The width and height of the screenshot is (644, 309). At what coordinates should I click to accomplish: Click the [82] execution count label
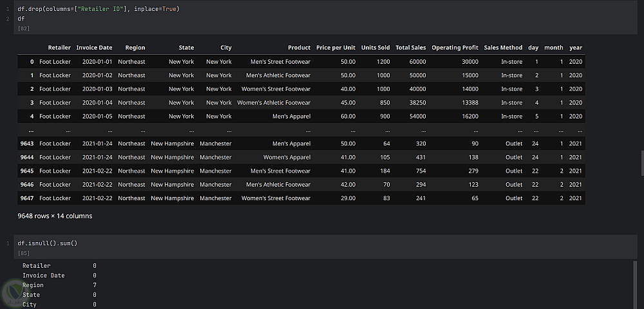[24, 28]
